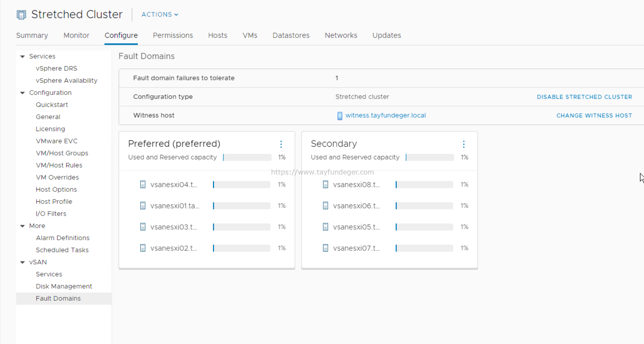The height and width of the screenshot is (344, 644).
Task: Select host vsanesxi07 name text
Action: 357,248
